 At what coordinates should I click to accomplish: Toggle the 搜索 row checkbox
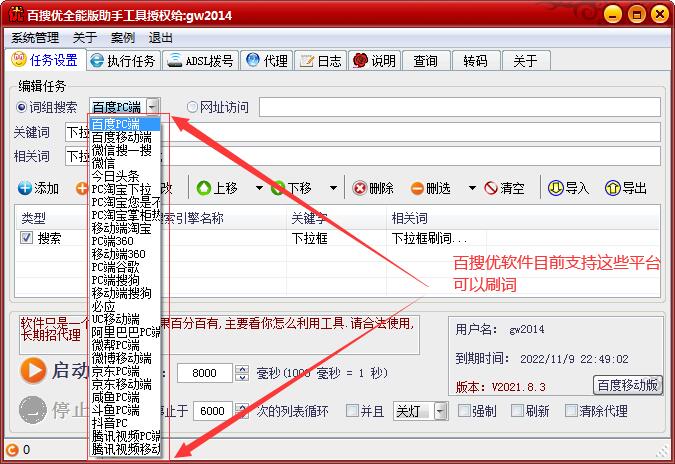pyautogui.click(x=26, y=238)
